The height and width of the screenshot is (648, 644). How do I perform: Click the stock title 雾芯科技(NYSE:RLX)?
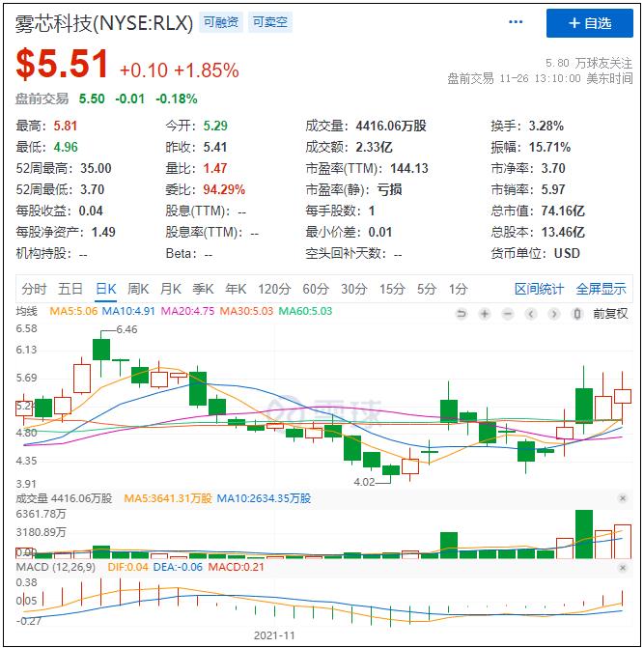[104, 23]
